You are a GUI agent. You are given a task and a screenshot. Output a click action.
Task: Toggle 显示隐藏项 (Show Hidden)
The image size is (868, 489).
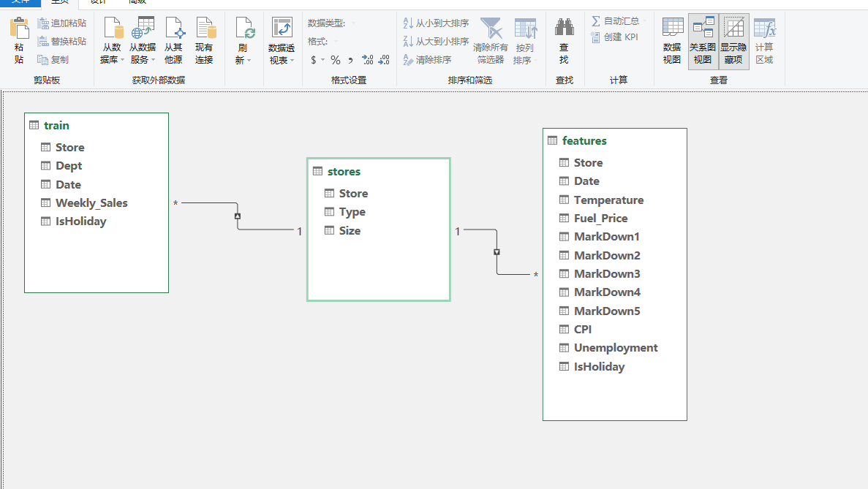734,41
